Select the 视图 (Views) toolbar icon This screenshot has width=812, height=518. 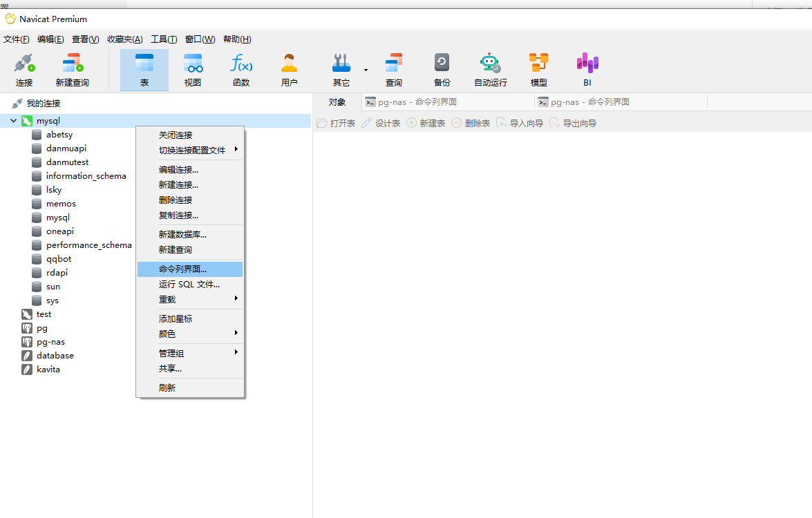point(193,69)
